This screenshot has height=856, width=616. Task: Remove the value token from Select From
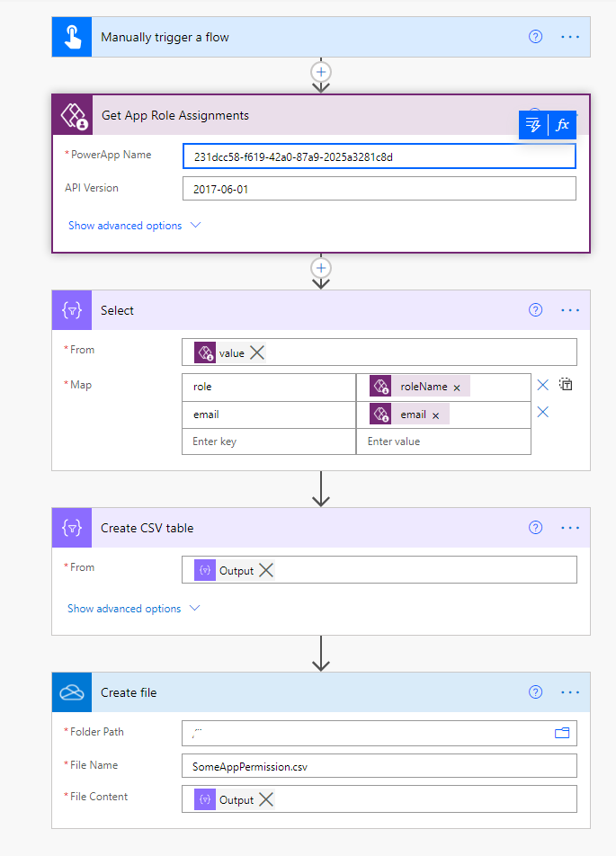point(257,352)
